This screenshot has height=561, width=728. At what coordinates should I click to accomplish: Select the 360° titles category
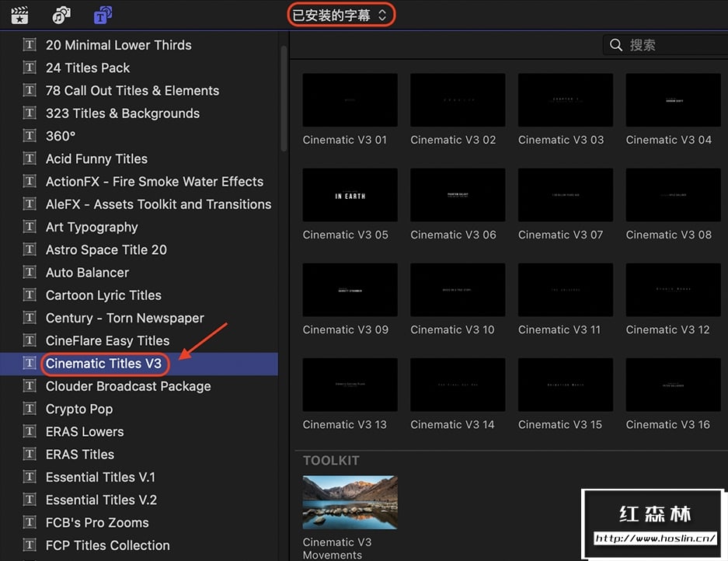click(61, 136)
